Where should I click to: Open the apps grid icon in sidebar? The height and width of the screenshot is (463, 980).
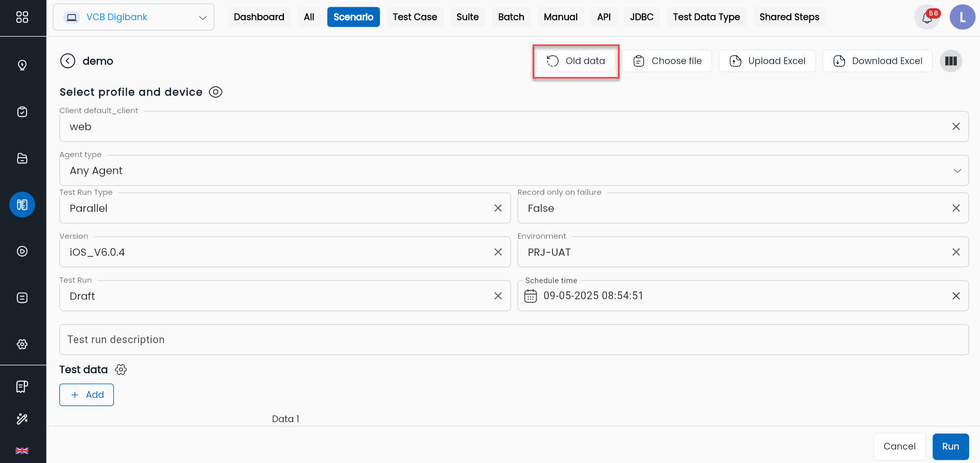tap(22, 17)
